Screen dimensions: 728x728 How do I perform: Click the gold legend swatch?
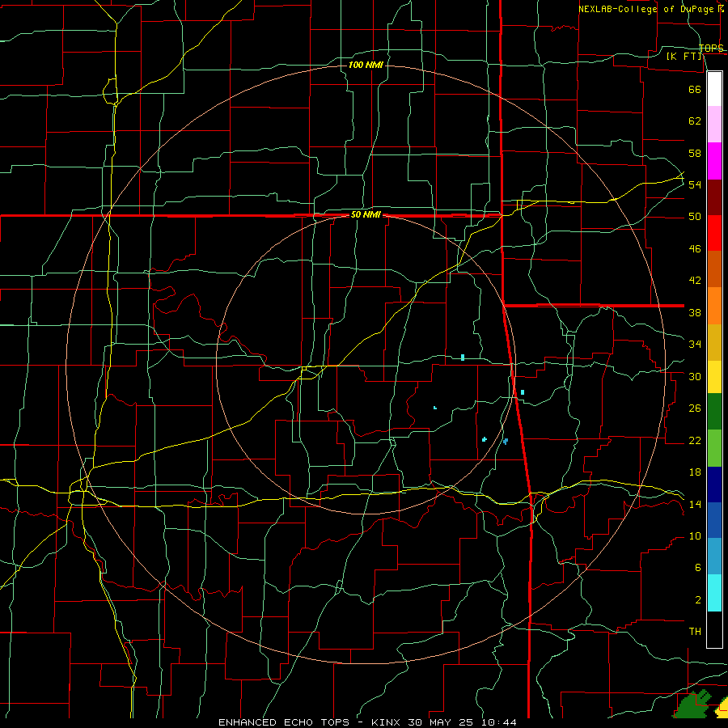[714, 342]
